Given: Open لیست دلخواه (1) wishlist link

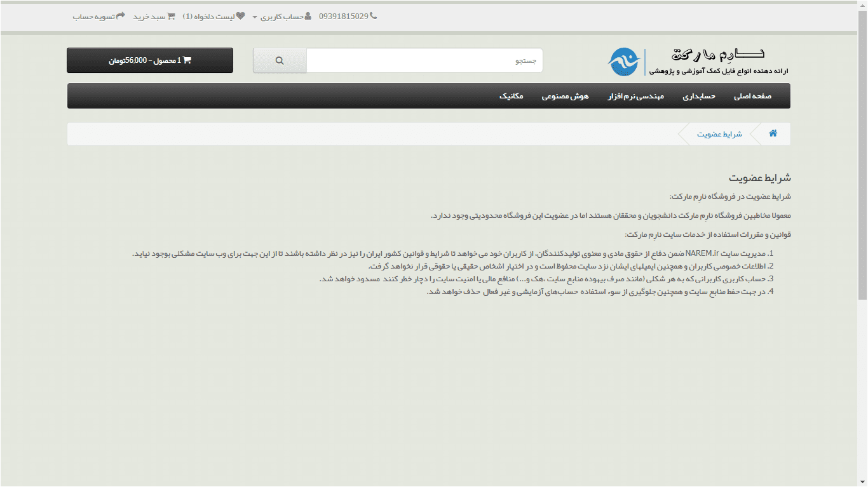Looking at the screenshot, I should pyautogui.click(x=214, y=17).
